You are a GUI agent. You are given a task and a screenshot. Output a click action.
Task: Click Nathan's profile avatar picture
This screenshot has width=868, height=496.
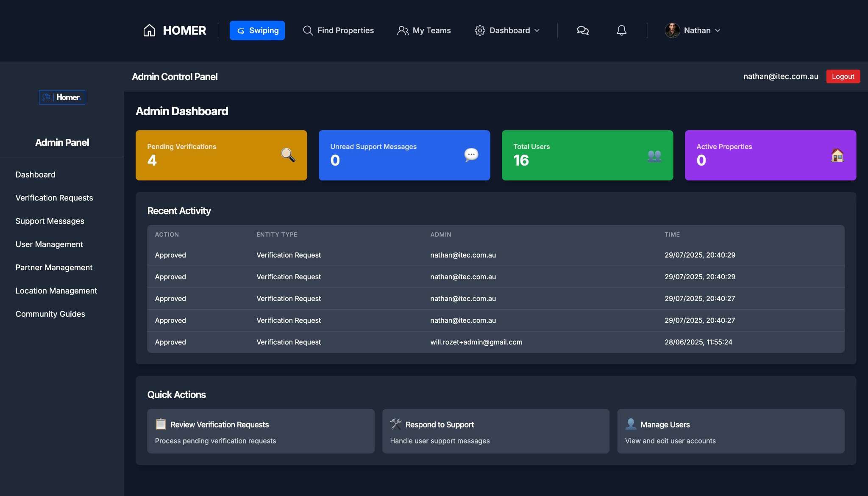[673, 30]
